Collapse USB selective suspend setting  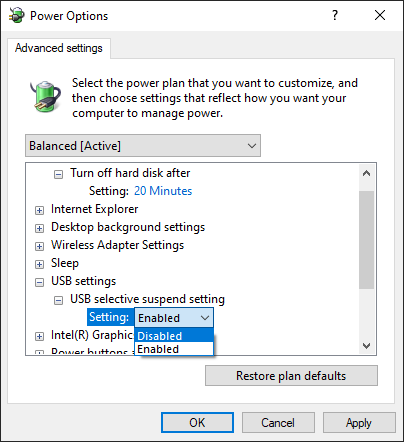(58, 300)
